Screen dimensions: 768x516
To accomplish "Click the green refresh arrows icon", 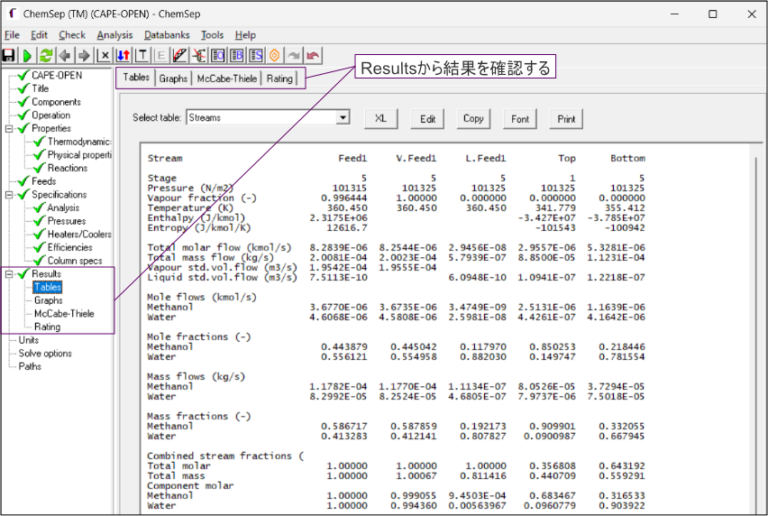I will (46, 55).
